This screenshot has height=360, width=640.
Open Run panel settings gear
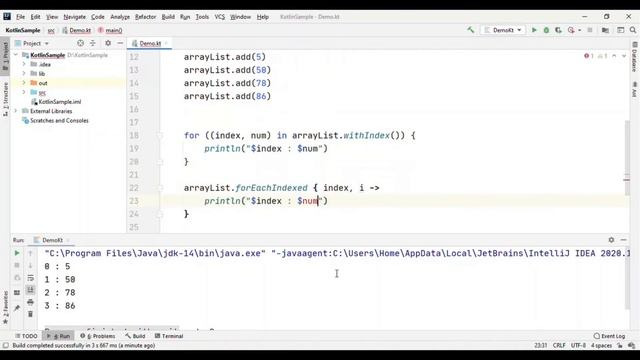click(x=611, y=240)
